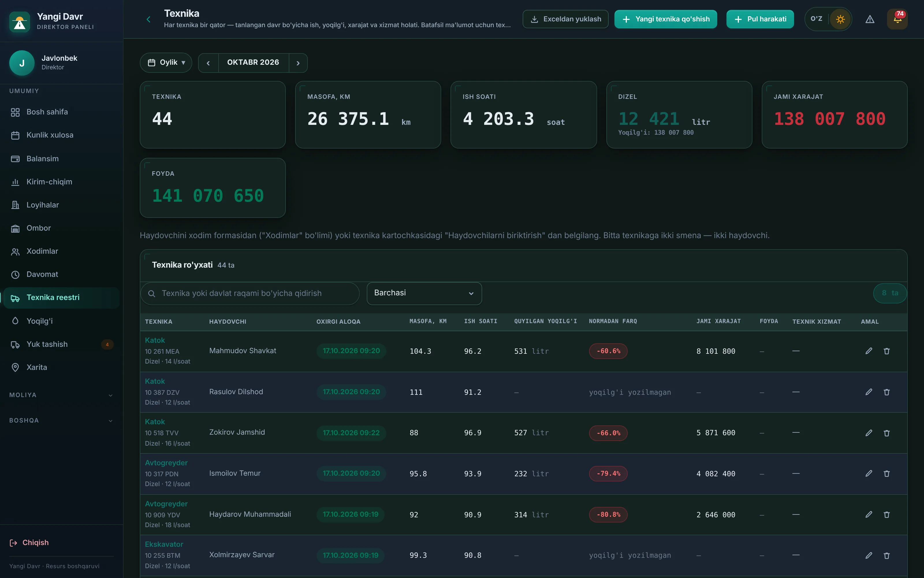Click the back arrow beside Texnika title
Viewport: 924px width, 578px height.
(148, 19)
